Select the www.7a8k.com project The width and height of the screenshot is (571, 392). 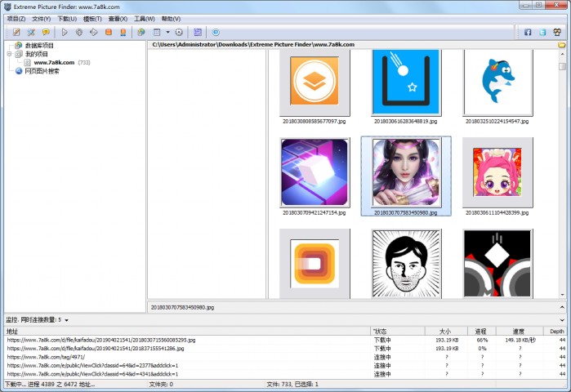point(54,62)
